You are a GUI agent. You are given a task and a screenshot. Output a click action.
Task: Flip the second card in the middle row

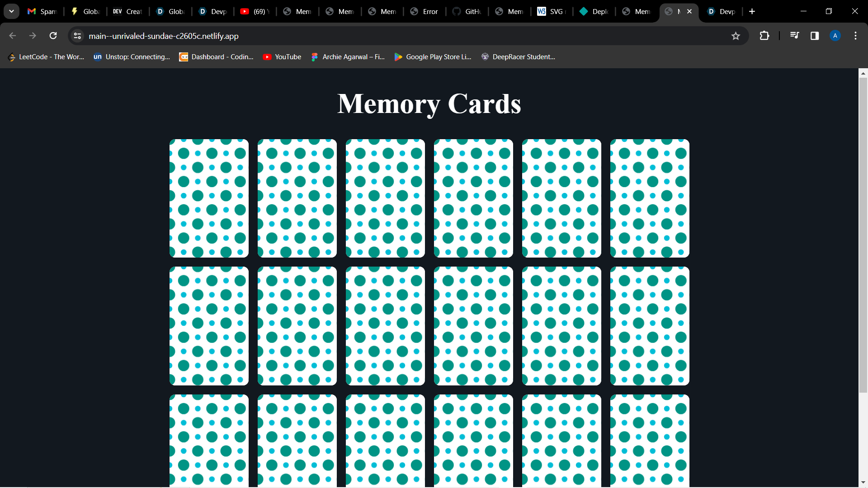click(x=297, y=326)
